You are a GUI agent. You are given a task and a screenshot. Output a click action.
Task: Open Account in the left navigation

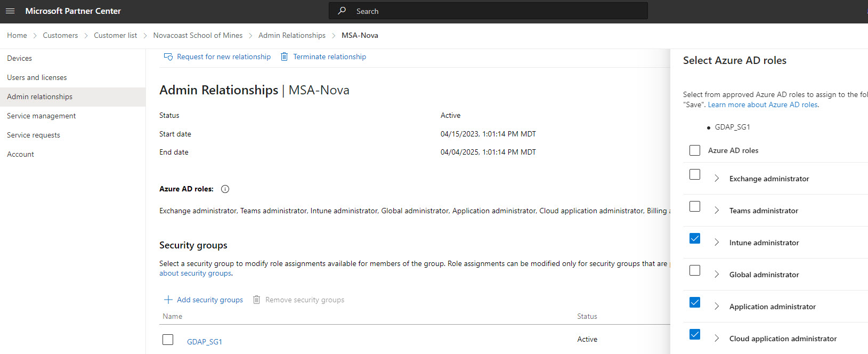coord(72,155)
